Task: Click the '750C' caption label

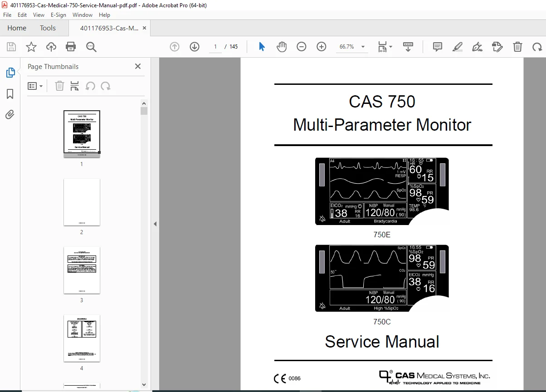Action: [382, 322]
